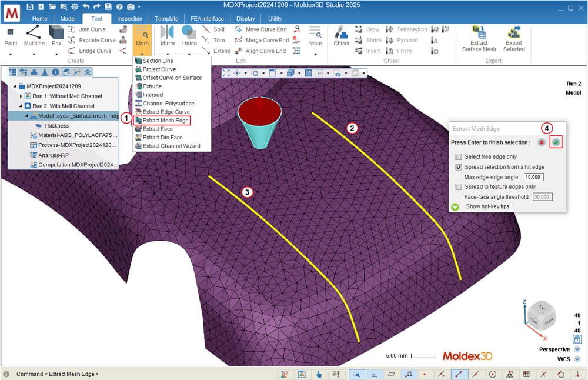Choose Extract Channel Wizard menu item
The height and width of the screenshot is (380, 588).
pos(168,146)
